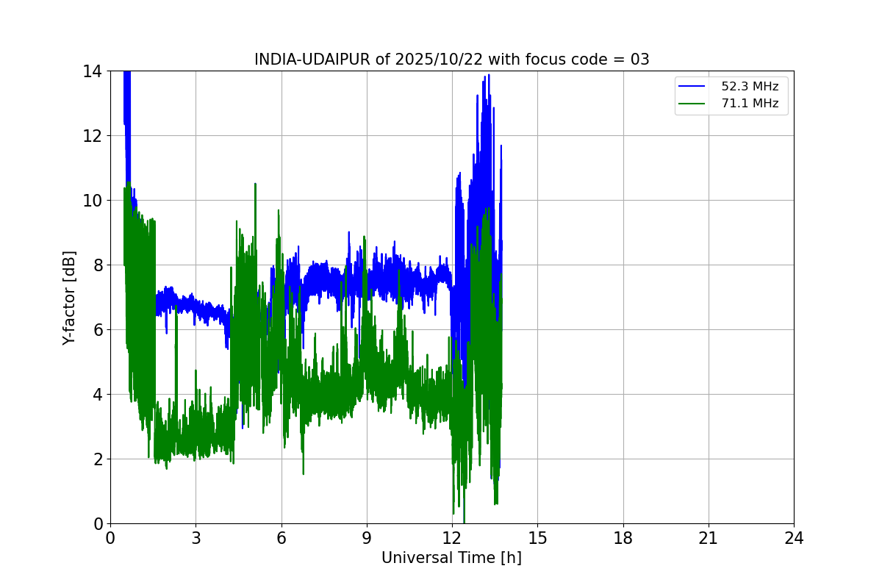Image resolution: width=882 pixels, height=588 pixels.
Task: Click x-axis tick label 6
Action: (281, 538)
